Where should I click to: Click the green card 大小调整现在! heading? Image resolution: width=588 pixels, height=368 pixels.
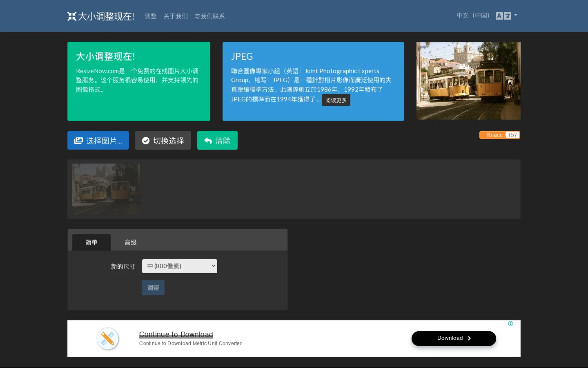105,56
